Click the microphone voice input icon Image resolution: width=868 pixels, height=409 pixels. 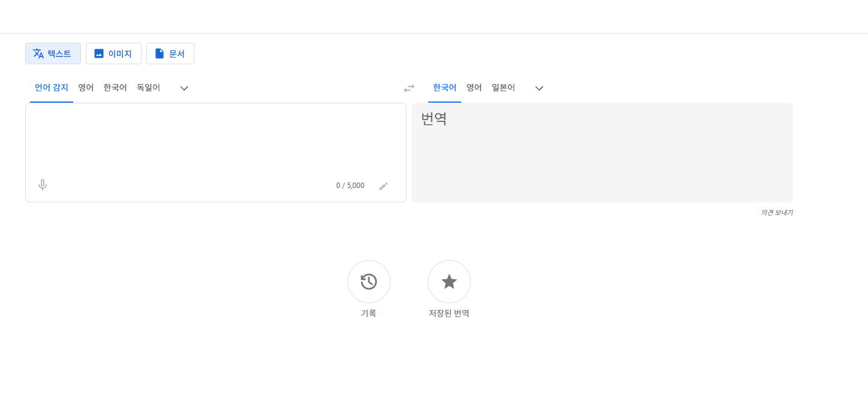coord(43,185)
